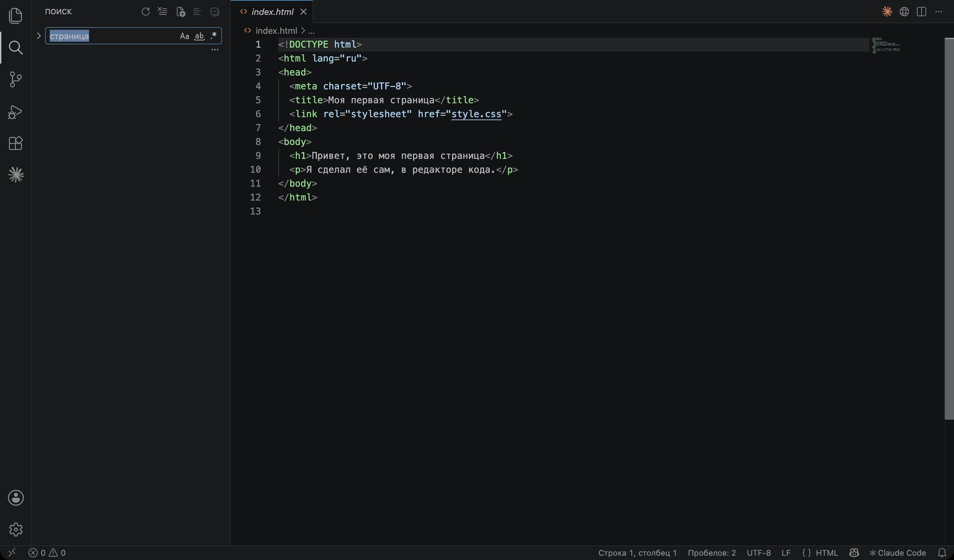954x560 pixels.
Task: Click index.html in the breadcrumb
Action: click(x=276, y=30)
